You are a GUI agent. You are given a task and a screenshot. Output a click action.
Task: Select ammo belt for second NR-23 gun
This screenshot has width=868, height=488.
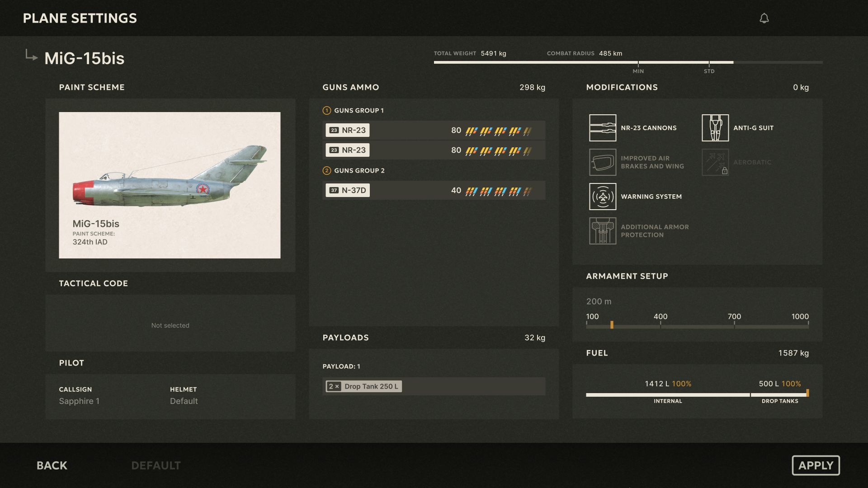434,150
